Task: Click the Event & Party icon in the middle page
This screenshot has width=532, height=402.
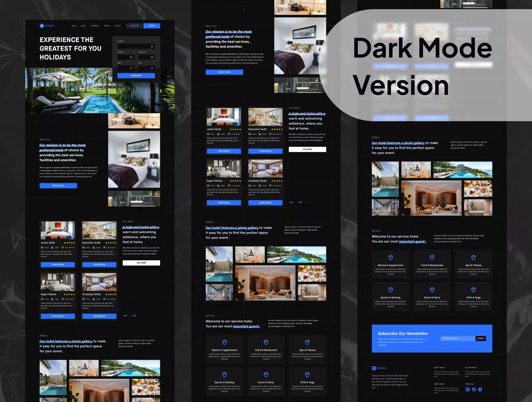Action: pos(266,375)
